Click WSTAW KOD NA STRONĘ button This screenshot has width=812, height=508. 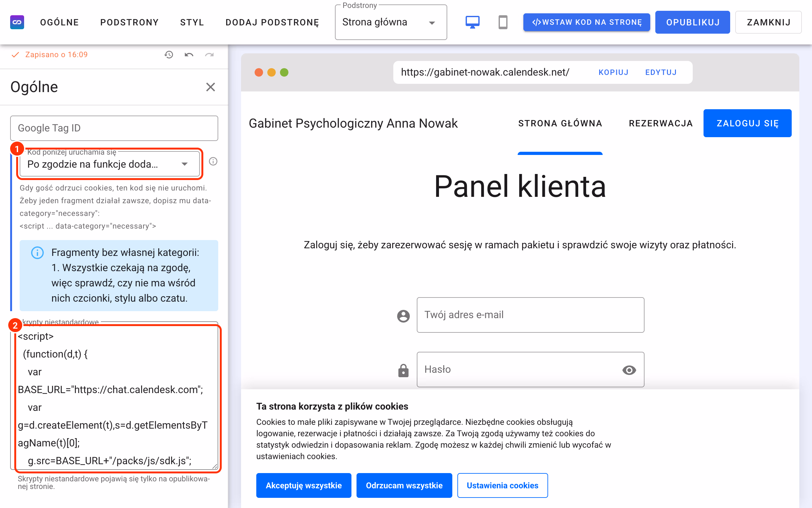click(586, 22)
